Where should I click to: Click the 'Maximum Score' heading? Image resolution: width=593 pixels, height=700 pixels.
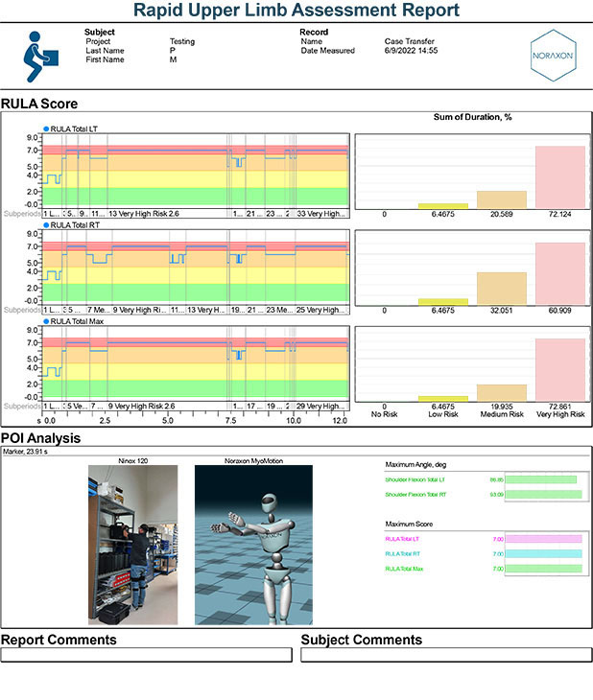409,525
